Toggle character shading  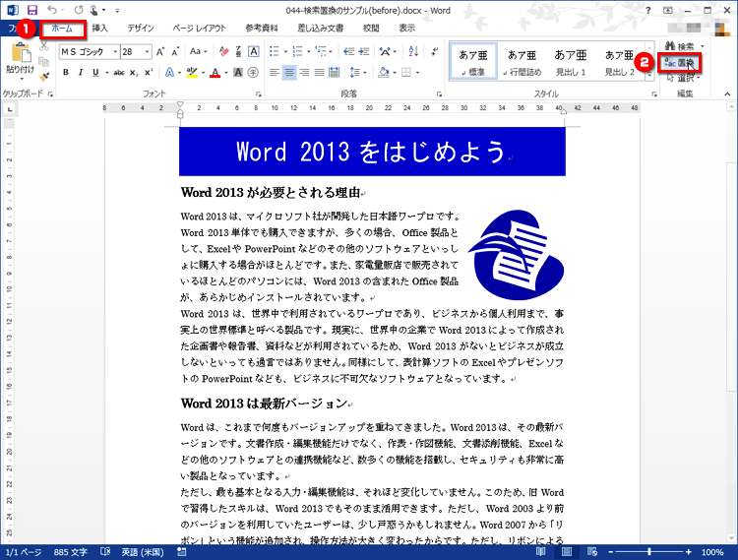[x=238, y=73]
